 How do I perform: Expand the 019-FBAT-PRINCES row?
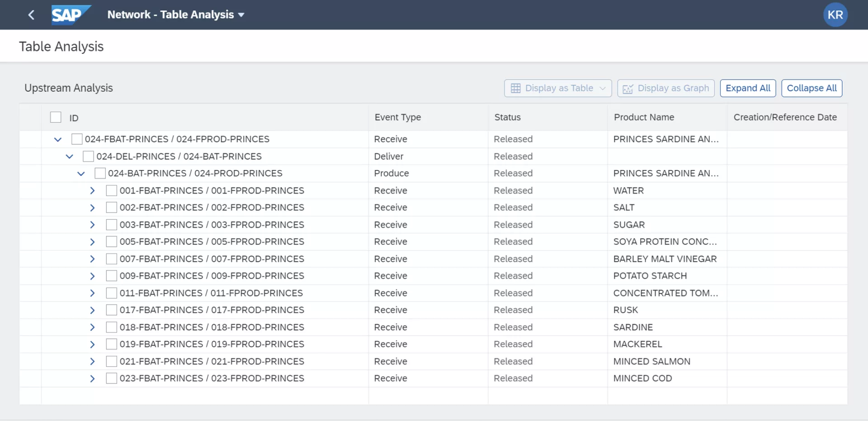[92, 344]
